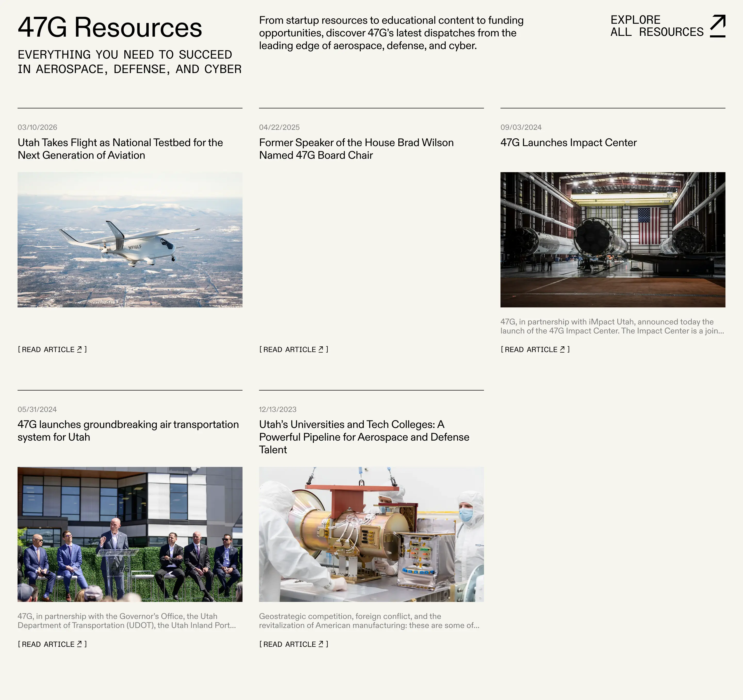Select the date 12/13/2023
The width and height of the screenshot is (743, 700).
point(278,409)
